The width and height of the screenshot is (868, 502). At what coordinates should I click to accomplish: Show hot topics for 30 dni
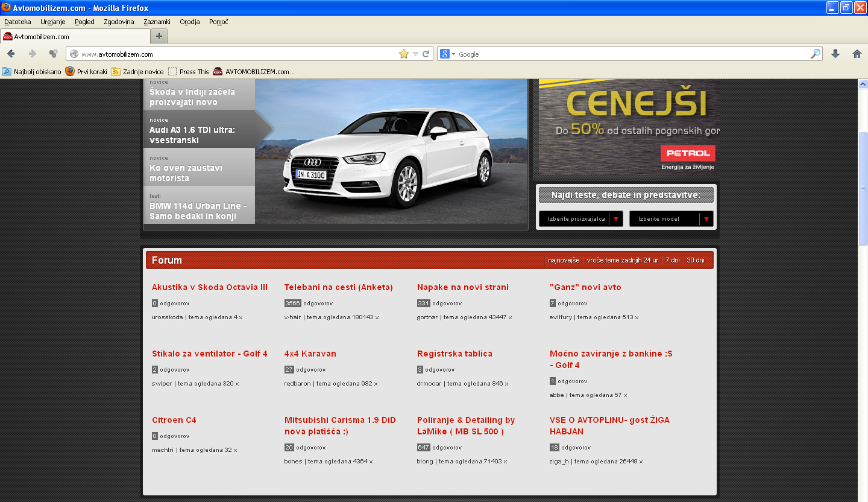point(696,260)
